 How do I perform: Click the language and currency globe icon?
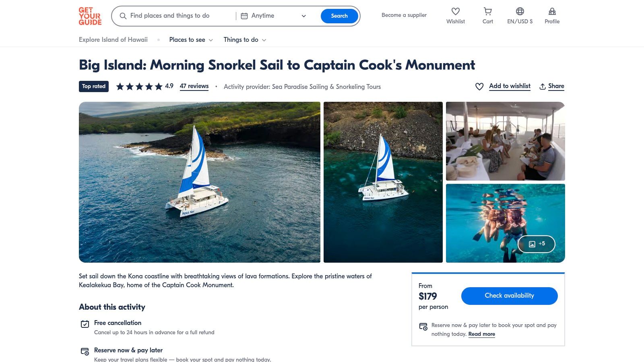(520, 12)
